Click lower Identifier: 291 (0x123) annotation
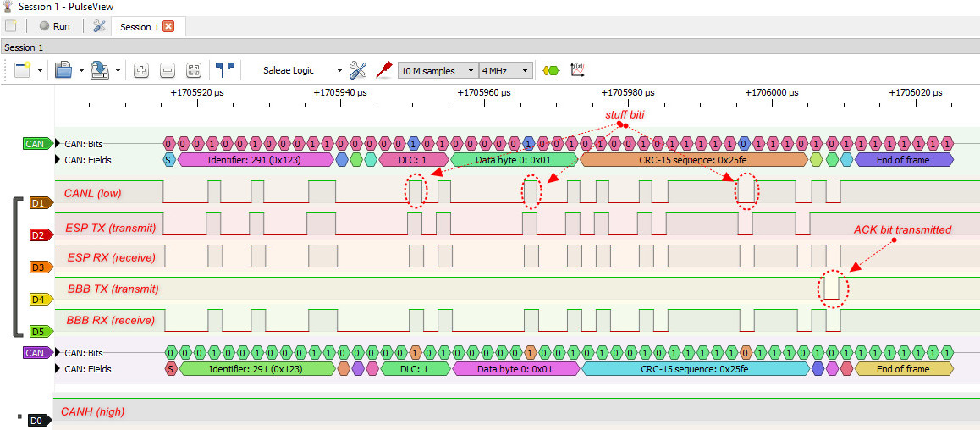 (257, 369)
